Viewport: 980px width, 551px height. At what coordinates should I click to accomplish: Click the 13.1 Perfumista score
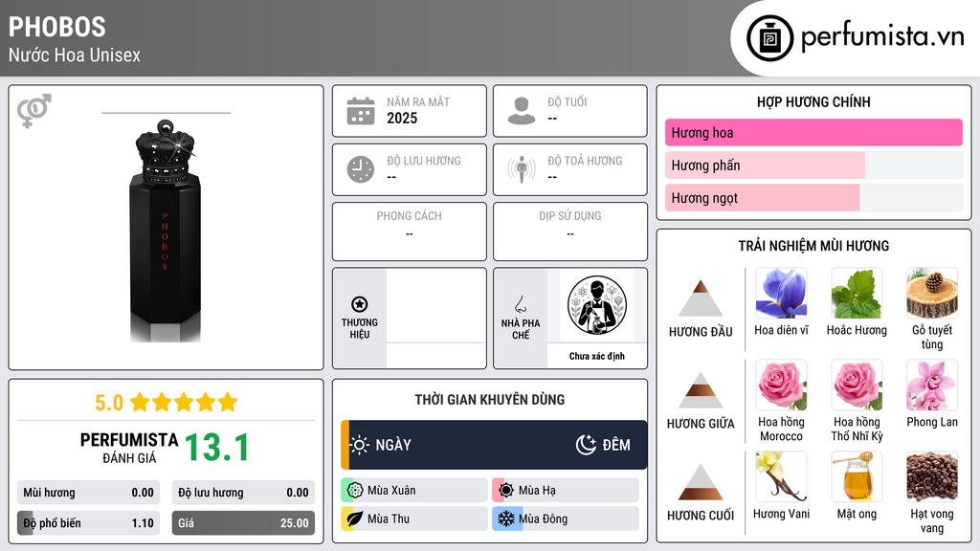point(217,448)
